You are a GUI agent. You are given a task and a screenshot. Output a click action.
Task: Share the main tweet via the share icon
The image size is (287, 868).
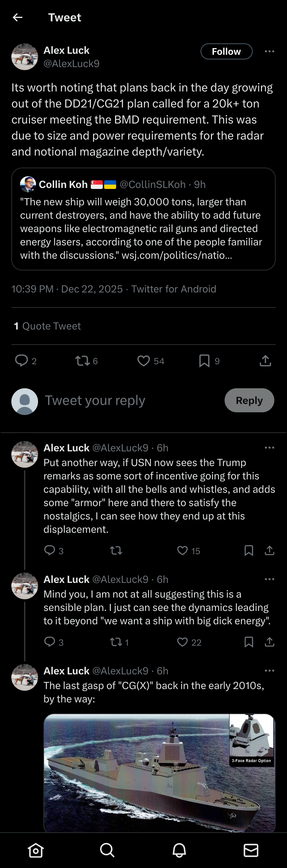coord(265,361)
